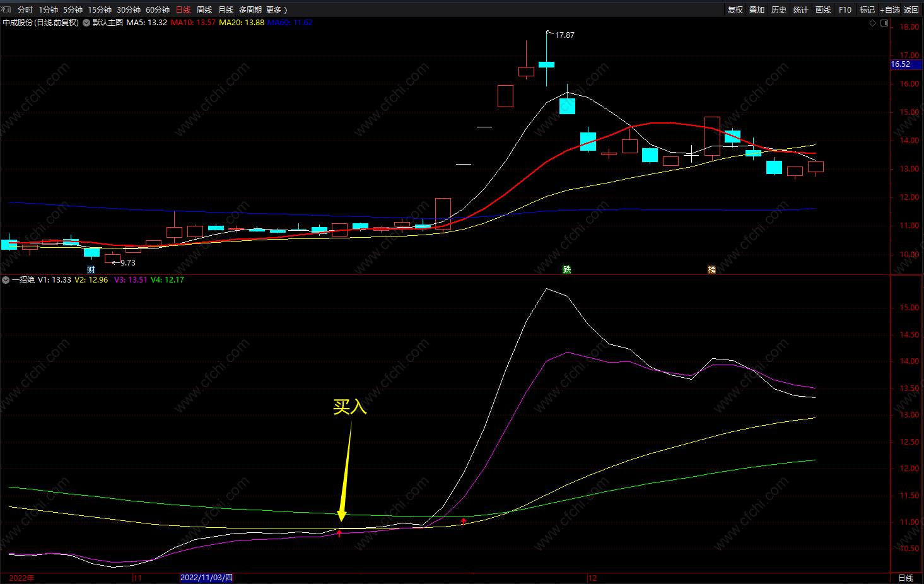Image resolution: width=924 pixels, height=584 pixels.
Task: Click 返回 to go back
Action: [x=911, y=10]
